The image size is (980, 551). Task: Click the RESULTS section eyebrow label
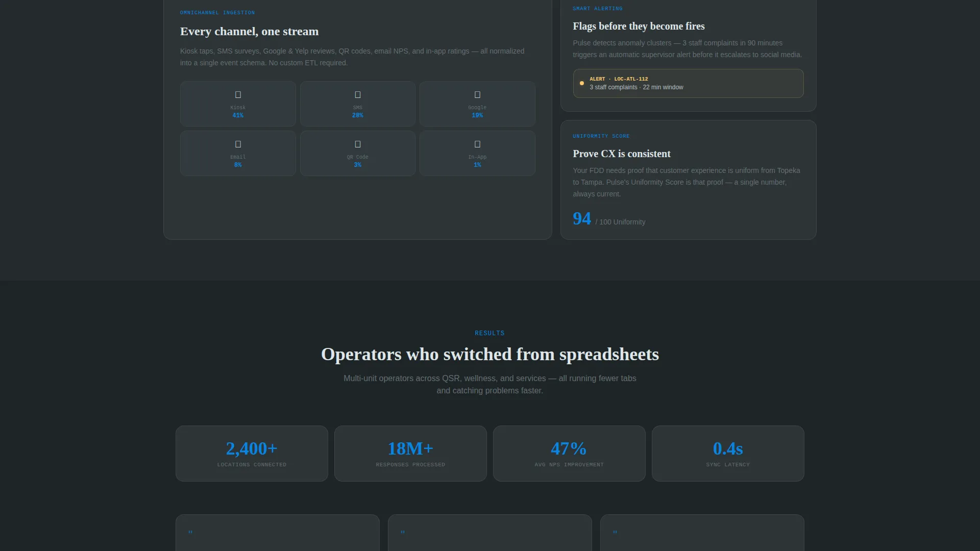(x=489, y=333)
